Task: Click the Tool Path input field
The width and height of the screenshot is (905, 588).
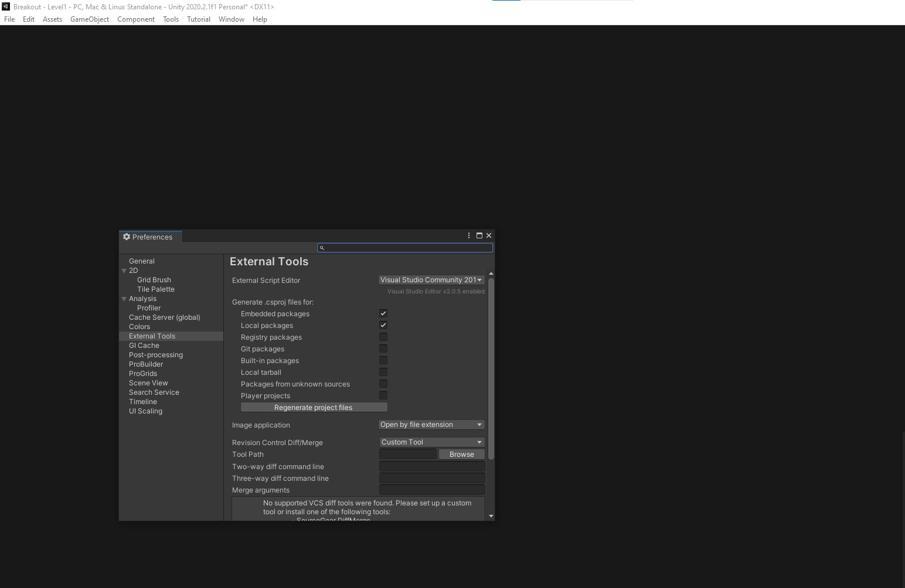Action: 408,454
